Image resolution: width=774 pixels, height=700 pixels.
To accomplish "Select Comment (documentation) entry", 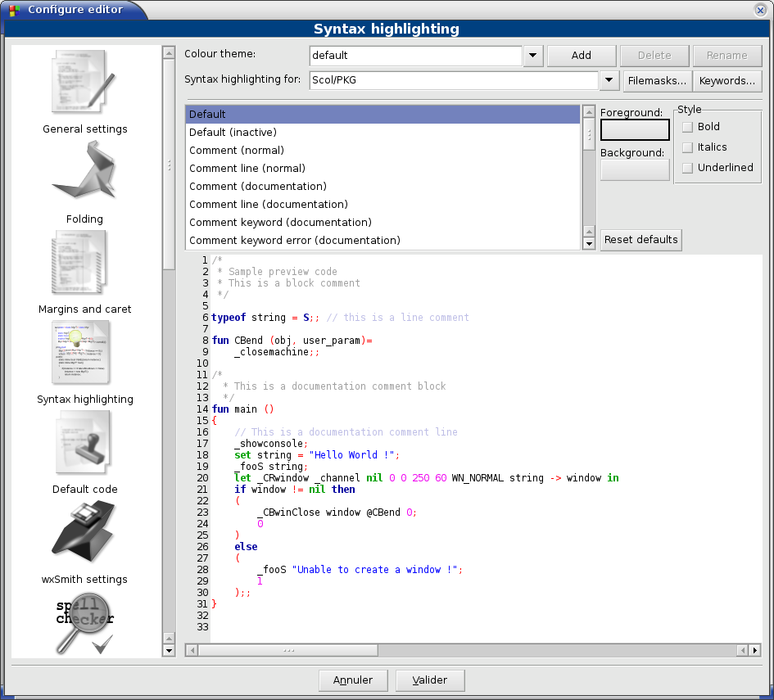I will click(x=382, y=187).
